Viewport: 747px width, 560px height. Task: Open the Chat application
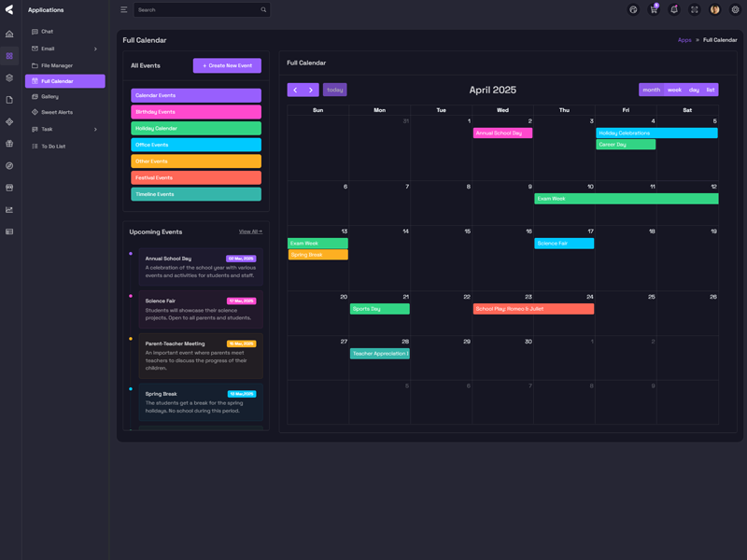click(47, 32)
